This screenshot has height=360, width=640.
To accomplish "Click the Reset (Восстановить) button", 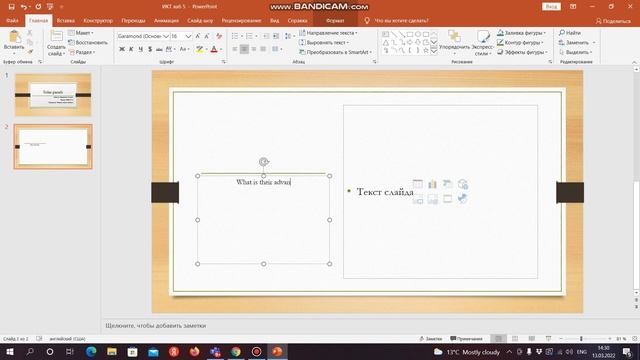I will (x=88, y=42).
